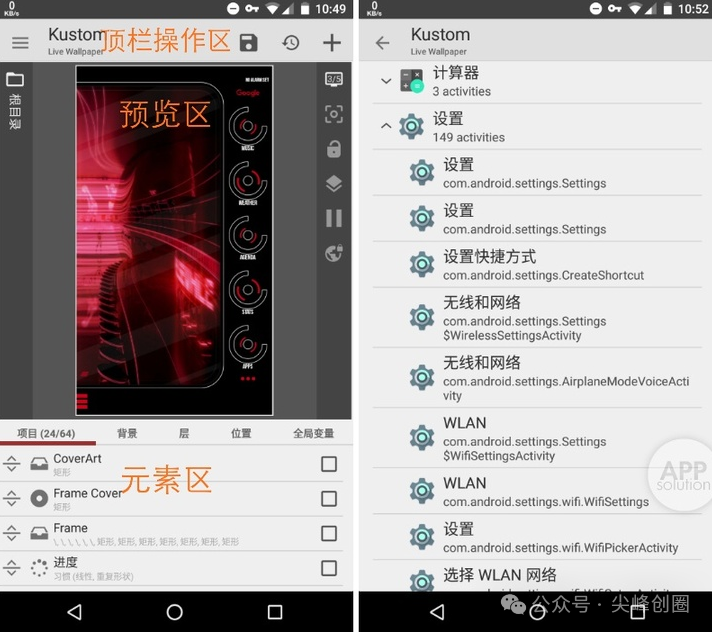Check the CoverArt item checkbox
Viewport: 712px width, 632px height.
point(329,464)
